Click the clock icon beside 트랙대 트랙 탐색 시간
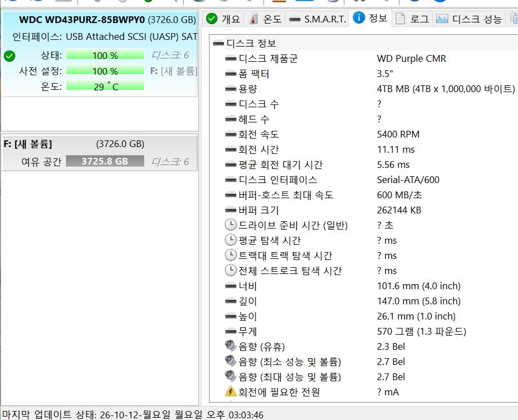The width and height of the screenshot is (518, 420). click(230, 255)
